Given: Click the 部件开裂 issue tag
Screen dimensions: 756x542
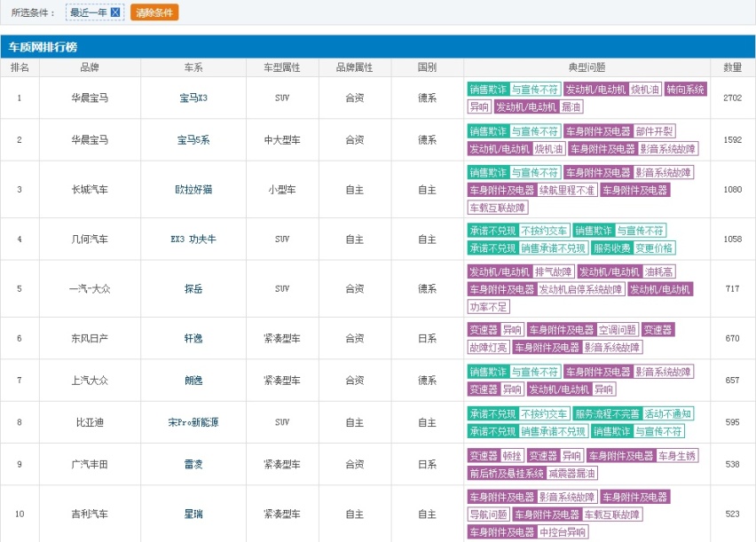Looking at the screenshot, I should click(654, 131).
